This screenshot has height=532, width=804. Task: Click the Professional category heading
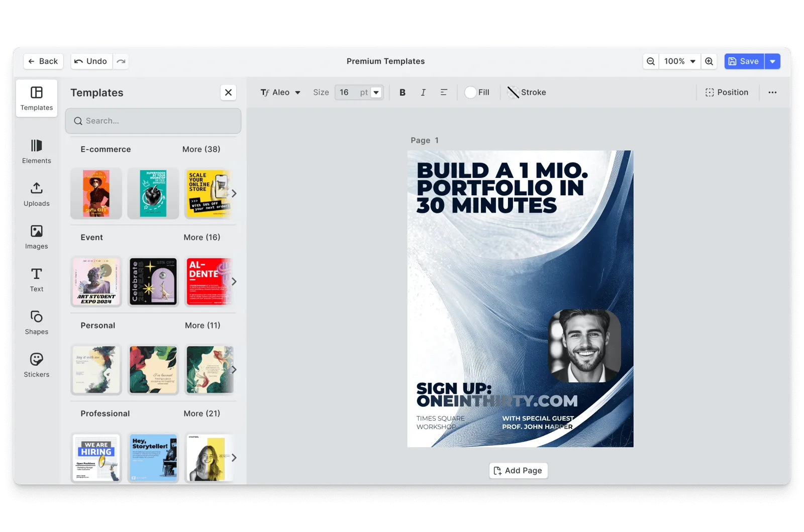(x=105, y=413)
